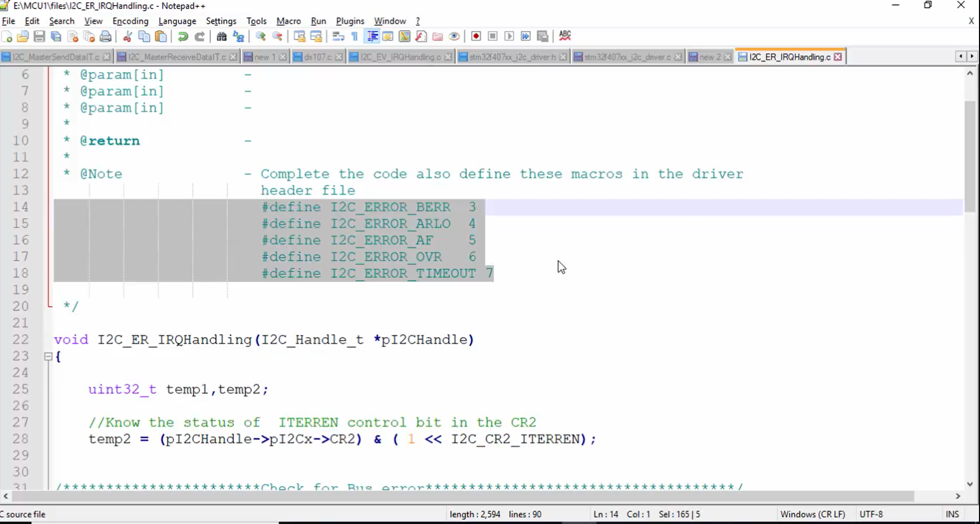Click the vertical scrollbar down arrow

pyautogui.click(x=970, y=484)
